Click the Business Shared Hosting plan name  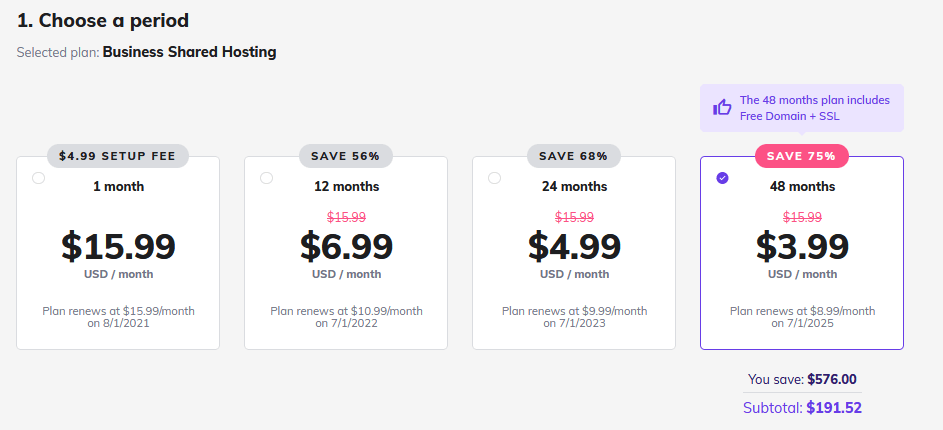point(189,52)
